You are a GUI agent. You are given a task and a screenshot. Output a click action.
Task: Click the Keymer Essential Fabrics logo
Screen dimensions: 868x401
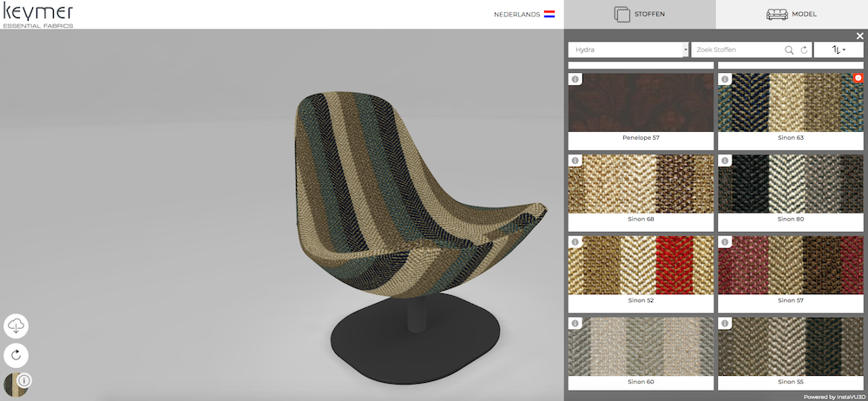(x=38, y=15)
